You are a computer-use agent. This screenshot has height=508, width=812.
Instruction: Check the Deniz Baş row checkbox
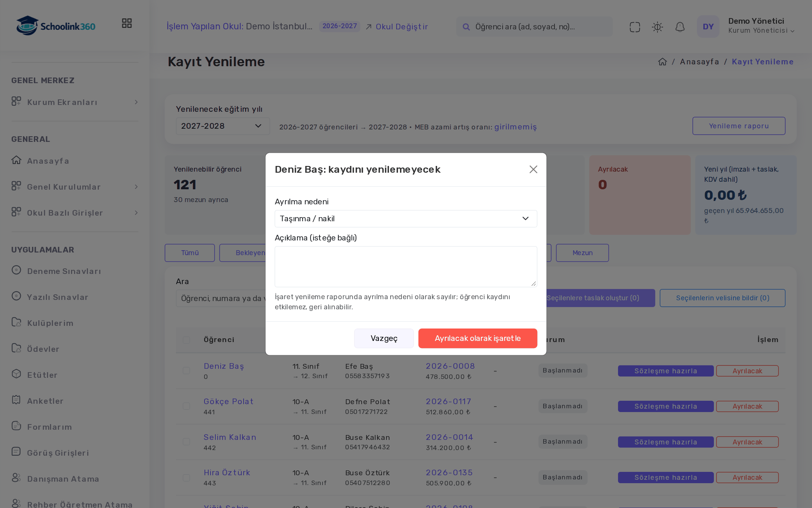click(x=186, y=371)
